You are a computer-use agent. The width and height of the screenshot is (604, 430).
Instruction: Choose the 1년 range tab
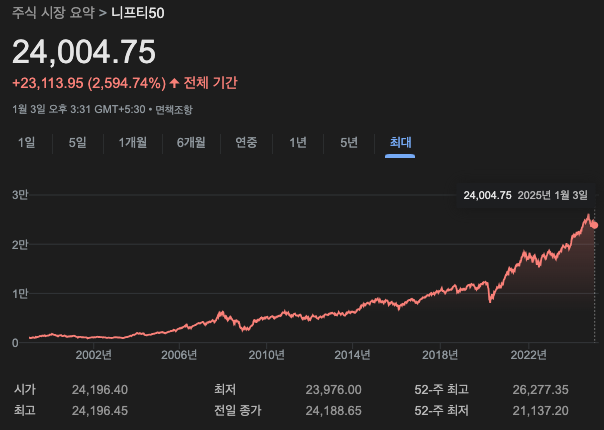[x=298, y=143]
